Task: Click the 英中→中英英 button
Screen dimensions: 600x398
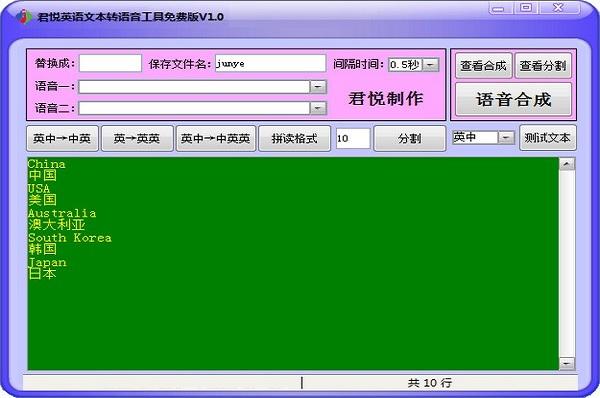Action: tap(215, 138)
